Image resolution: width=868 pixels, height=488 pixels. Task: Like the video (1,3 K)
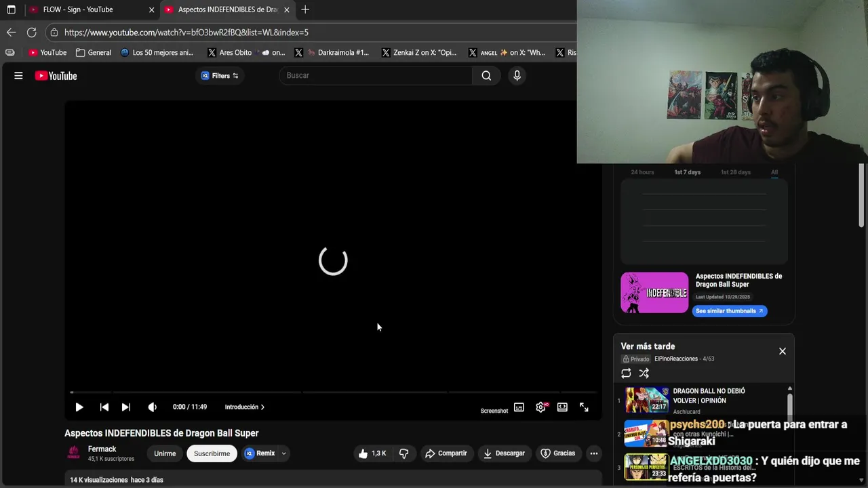pos(372,453)
